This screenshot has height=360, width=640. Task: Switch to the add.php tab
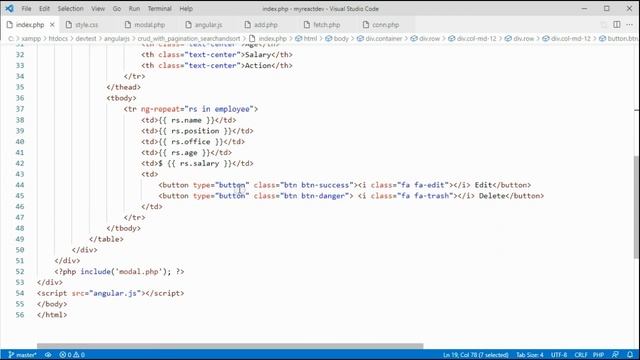tap(266, 25)
